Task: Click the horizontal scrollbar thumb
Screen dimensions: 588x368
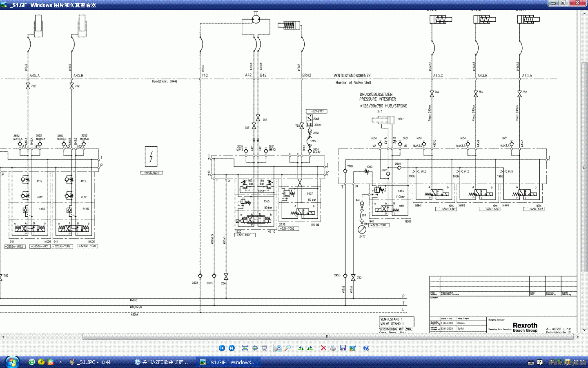Action: [327, 337]
